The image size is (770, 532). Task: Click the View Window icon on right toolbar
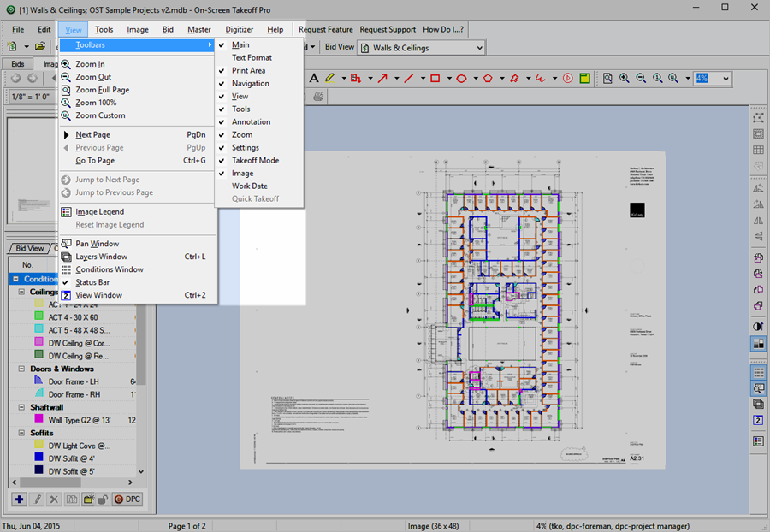[x=758, y=420]
